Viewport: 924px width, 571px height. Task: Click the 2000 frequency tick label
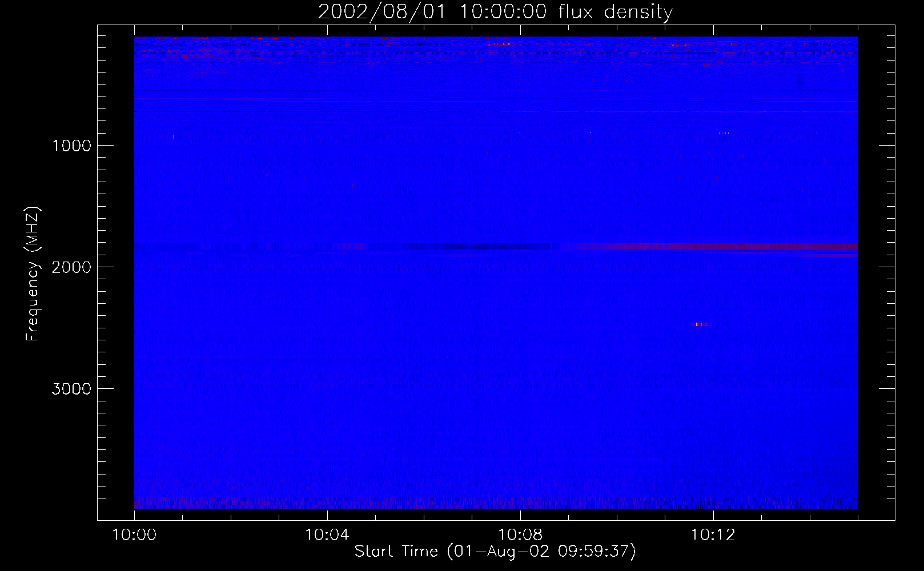(71, 267)
